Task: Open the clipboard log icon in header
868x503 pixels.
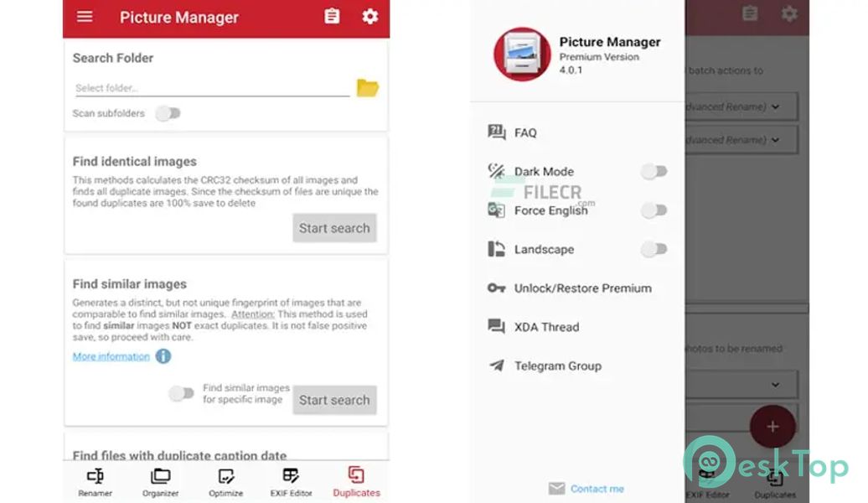Action: (x=332, y=17)
